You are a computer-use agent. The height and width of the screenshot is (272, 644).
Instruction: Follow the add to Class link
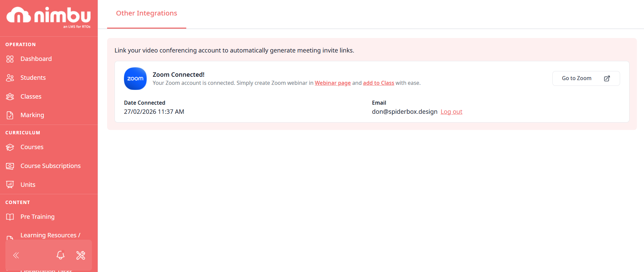point(379,83)
